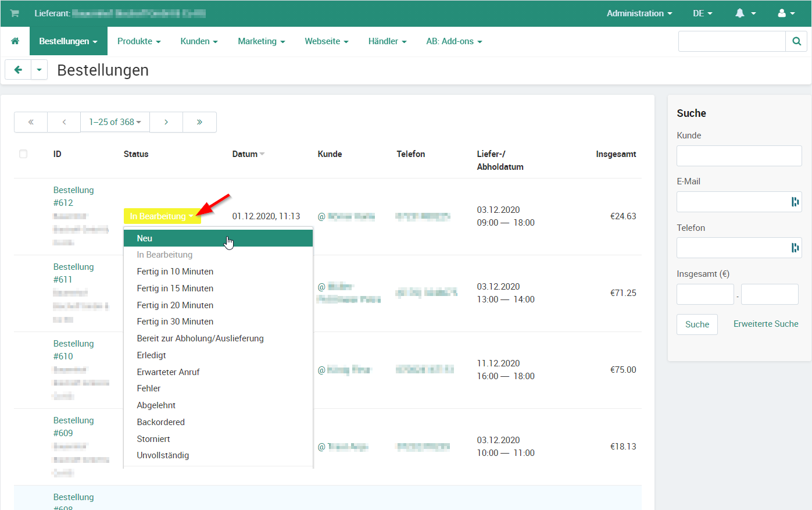This screenshot has width=812, height=510.
Task: Select the In Bearbeitung option in the list
Action: coord(219,255)
